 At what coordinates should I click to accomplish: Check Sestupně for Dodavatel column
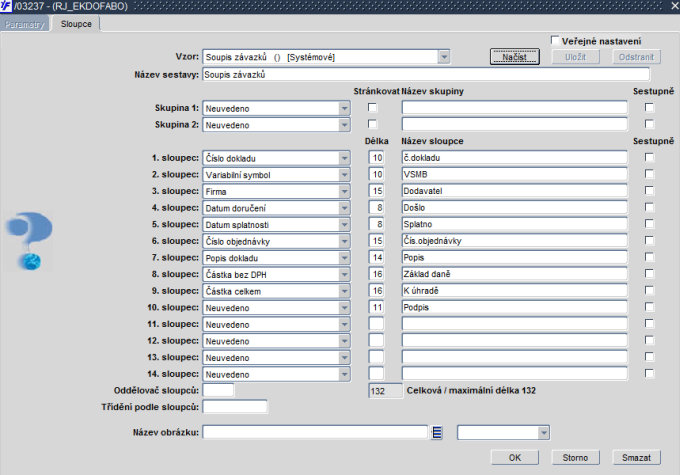(x=649, y=190)
